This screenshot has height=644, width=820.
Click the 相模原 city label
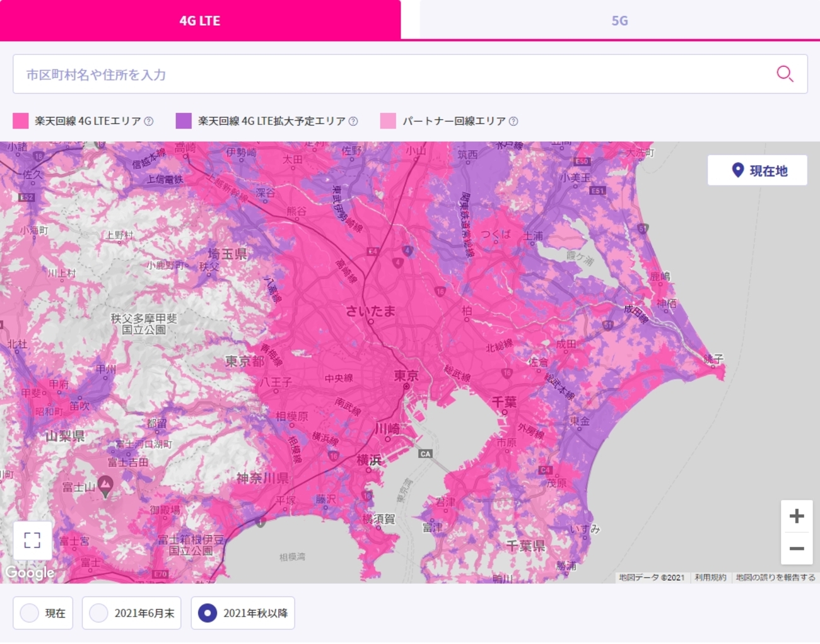pyautogui.click(x=292, y=416)
